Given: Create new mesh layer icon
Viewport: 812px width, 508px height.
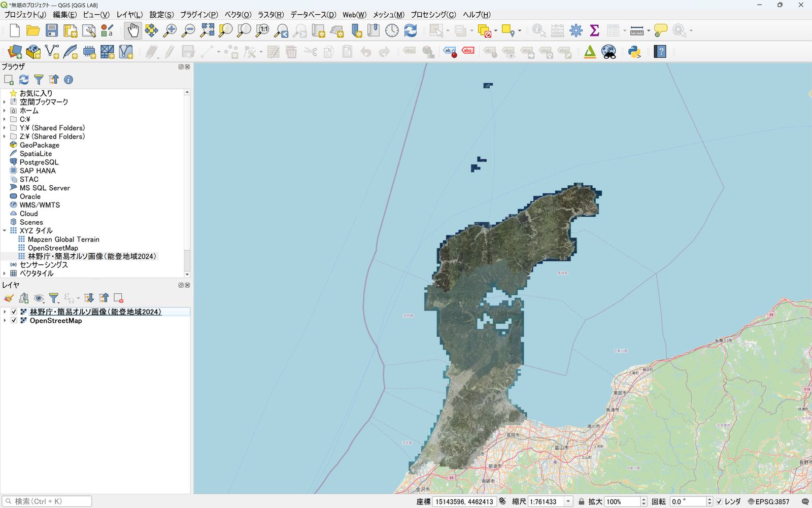Looking at the screenshot, I should point(126,52).
